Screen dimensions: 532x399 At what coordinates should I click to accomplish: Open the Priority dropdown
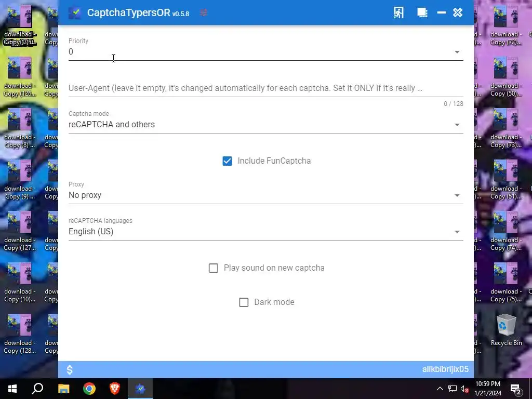[x=265, y=52]
